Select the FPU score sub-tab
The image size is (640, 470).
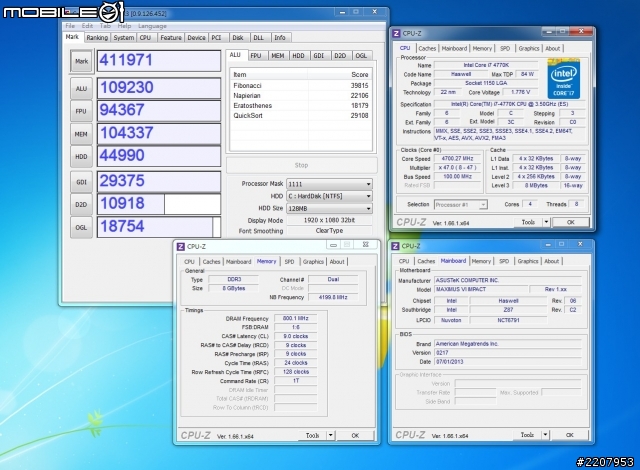pos(256,56)
